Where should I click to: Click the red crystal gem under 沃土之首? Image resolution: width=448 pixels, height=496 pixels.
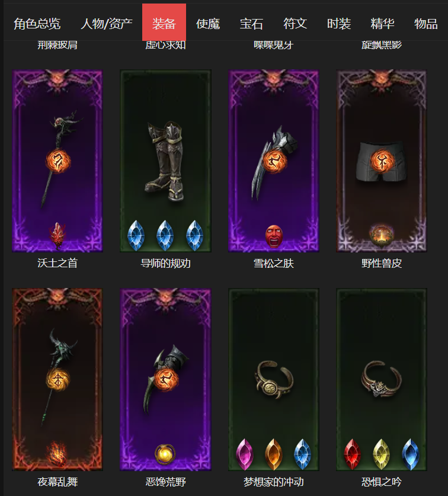tap(57, 236)
